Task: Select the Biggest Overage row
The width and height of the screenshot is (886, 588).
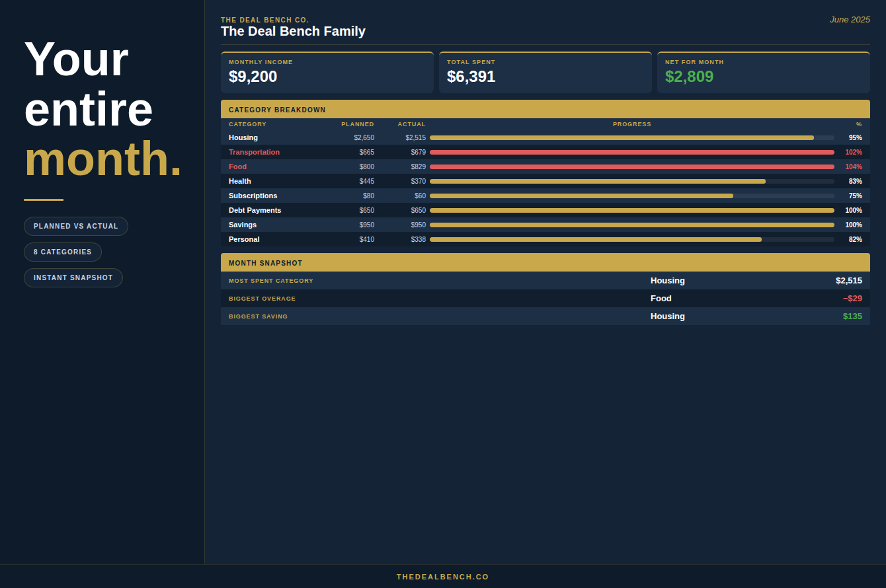Action: 545,299
